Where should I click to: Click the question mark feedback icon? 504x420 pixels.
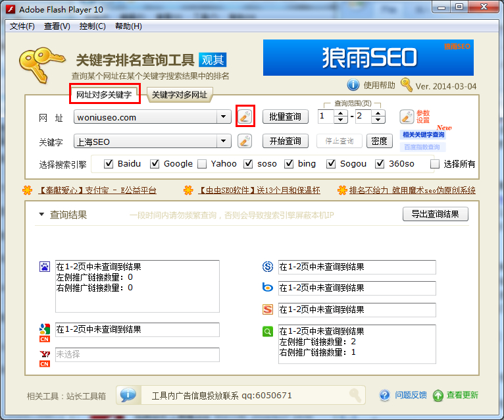tap(386, 395)
